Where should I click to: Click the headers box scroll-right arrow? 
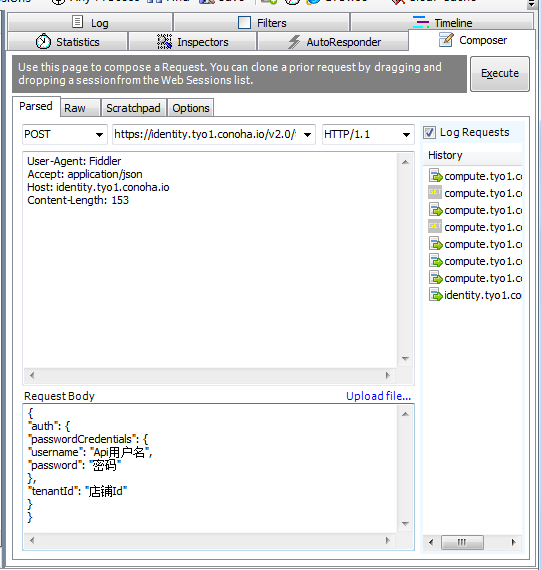click(388, 375)
